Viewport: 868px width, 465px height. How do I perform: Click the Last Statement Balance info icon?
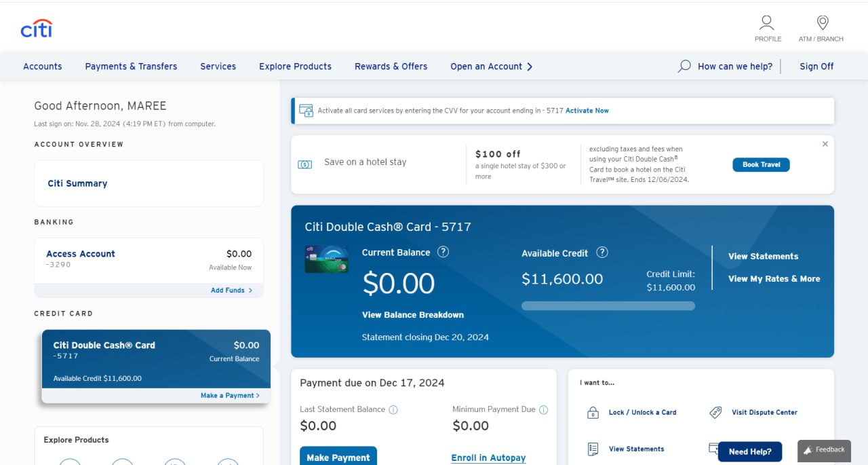[x=393, y=410]
